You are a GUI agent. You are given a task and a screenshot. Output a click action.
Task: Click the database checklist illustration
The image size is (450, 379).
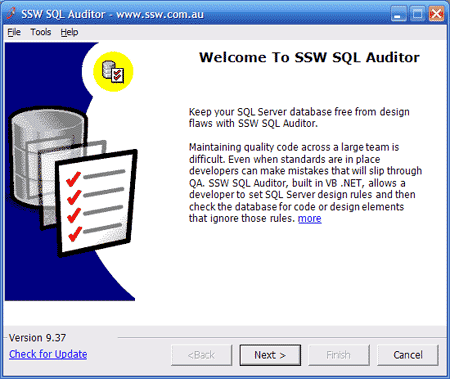(x=73, y=182)
